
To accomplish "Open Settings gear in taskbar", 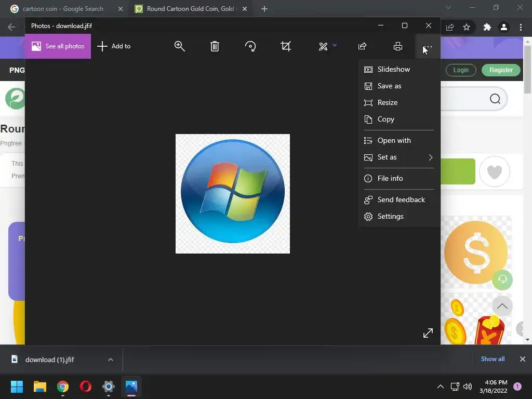I will 109,387.
